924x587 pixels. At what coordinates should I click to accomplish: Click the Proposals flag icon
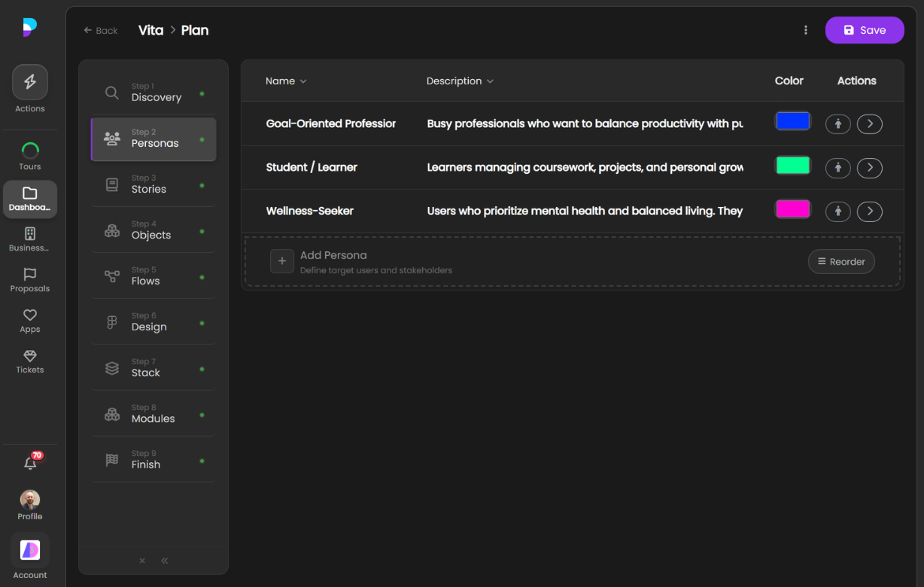pos(30,275)
